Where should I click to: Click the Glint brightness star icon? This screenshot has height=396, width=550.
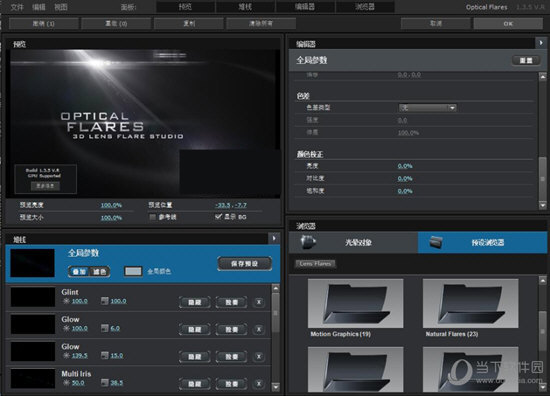66,301
